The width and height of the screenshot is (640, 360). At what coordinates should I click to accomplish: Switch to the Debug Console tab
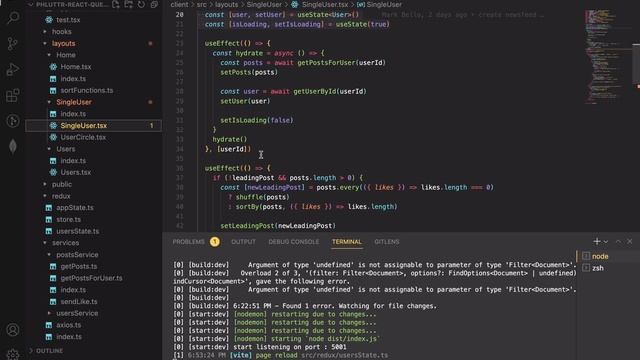(x=293, y=242)
